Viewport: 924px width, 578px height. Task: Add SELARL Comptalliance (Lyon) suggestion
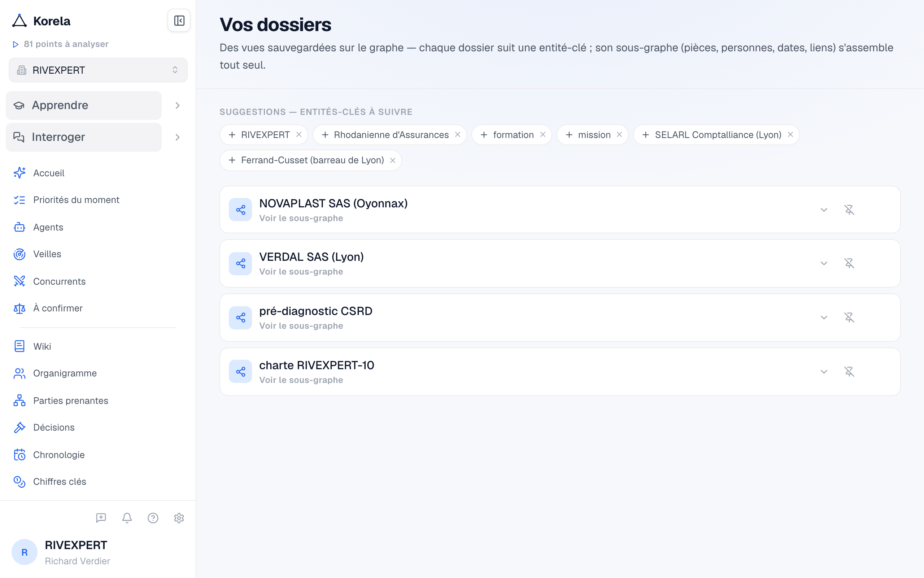(646, 135)
